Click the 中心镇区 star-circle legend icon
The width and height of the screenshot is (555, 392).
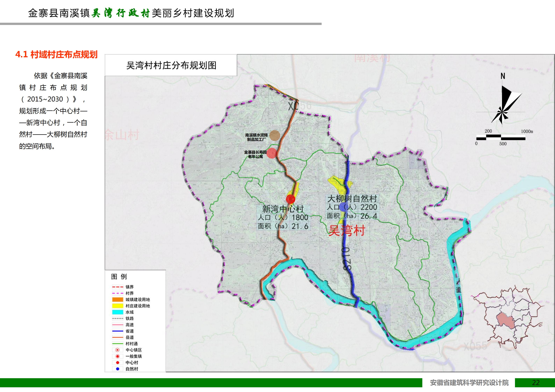click(x=117, y=350)
